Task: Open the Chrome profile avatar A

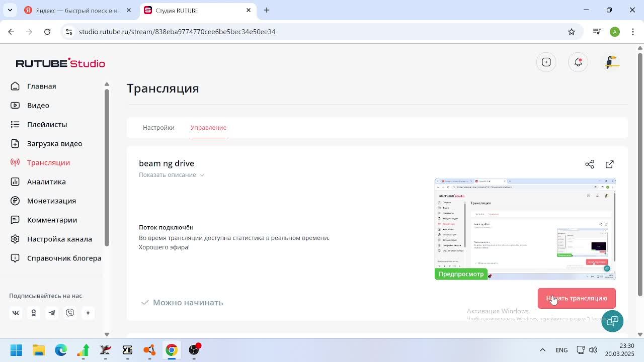Action: tap(615, 32)
